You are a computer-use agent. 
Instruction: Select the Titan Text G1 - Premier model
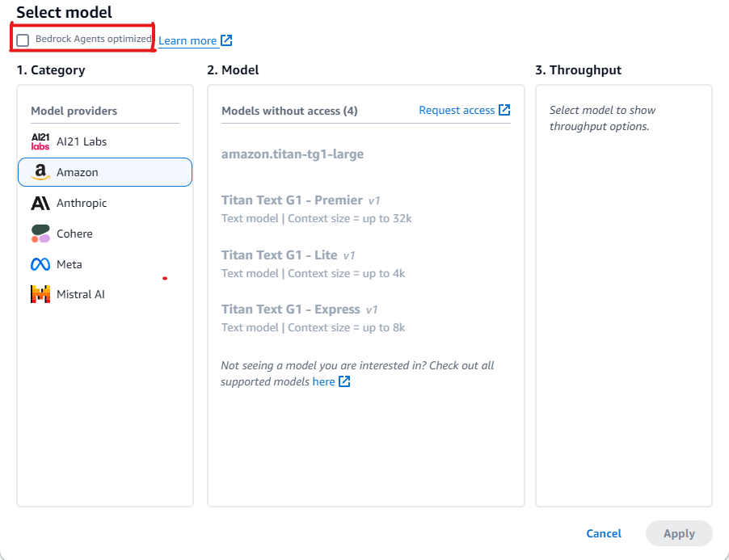[291, 200]
